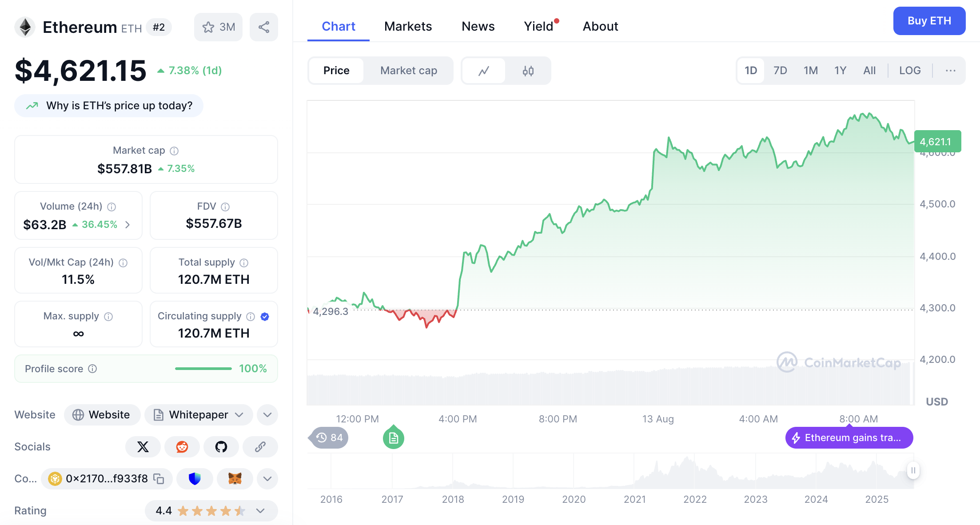Viewport: 980px width, 525px height.
Task: Click the Market cap info icon
Action: (x=174, y=151)
